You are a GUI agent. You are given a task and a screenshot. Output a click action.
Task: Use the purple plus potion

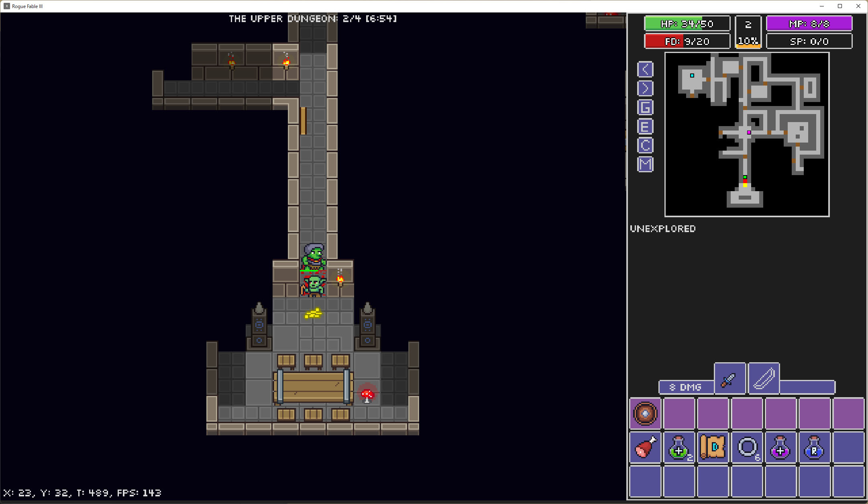point(780,447)
